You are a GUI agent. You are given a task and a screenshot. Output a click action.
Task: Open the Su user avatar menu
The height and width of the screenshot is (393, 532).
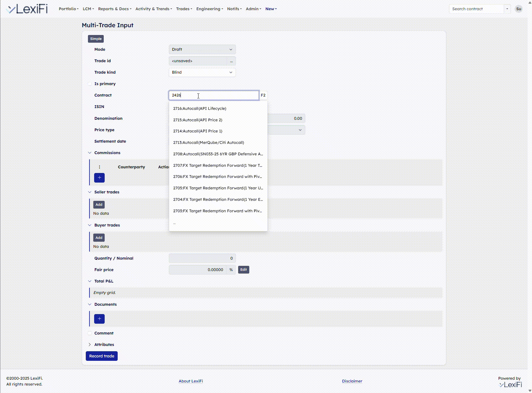pos(518,9)
